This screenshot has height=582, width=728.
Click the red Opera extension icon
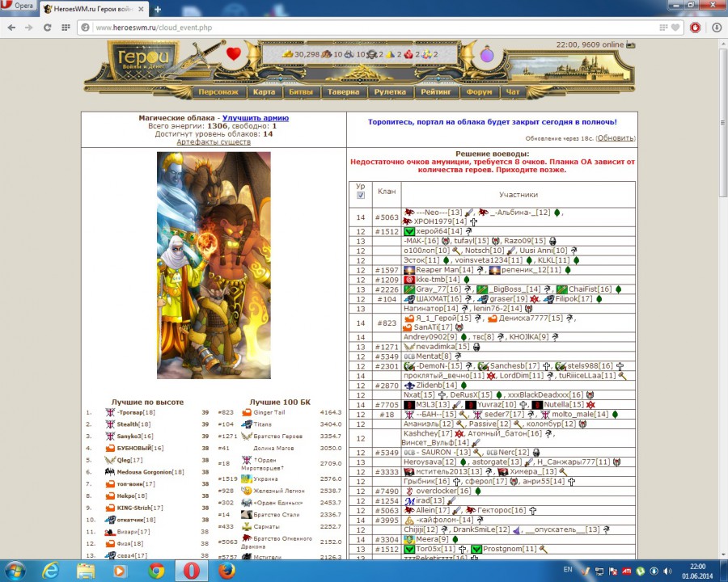(695, 27)
